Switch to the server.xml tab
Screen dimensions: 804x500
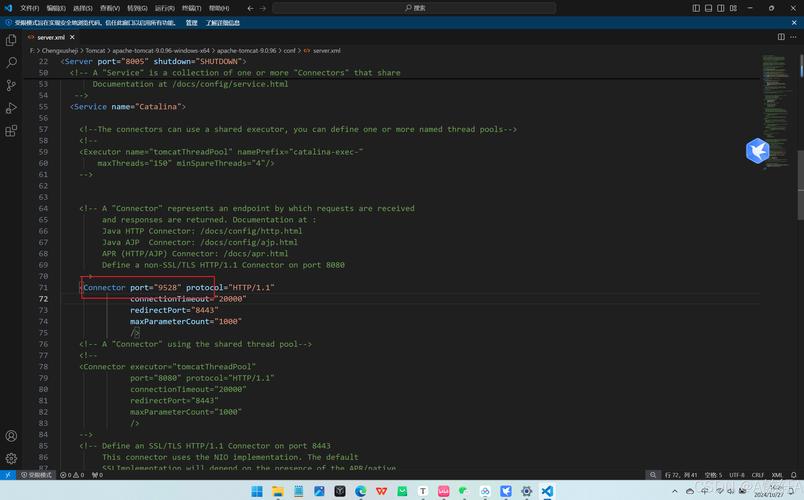pos(50,37)
